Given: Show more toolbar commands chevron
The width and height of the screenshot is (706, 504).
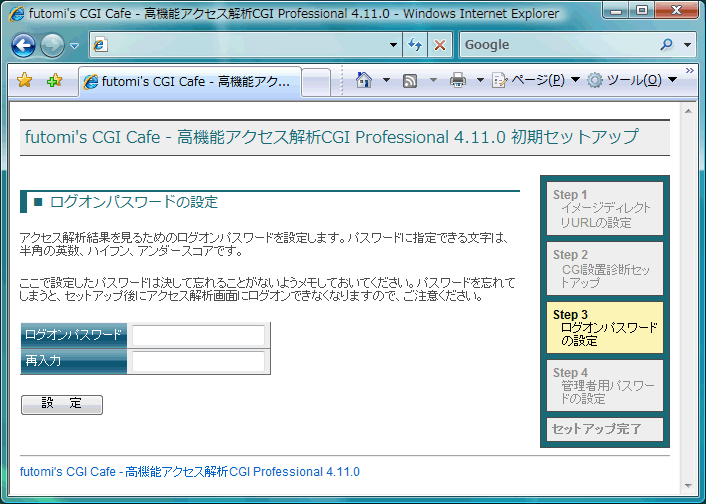Looking at the screenshot, I should 690,70.
